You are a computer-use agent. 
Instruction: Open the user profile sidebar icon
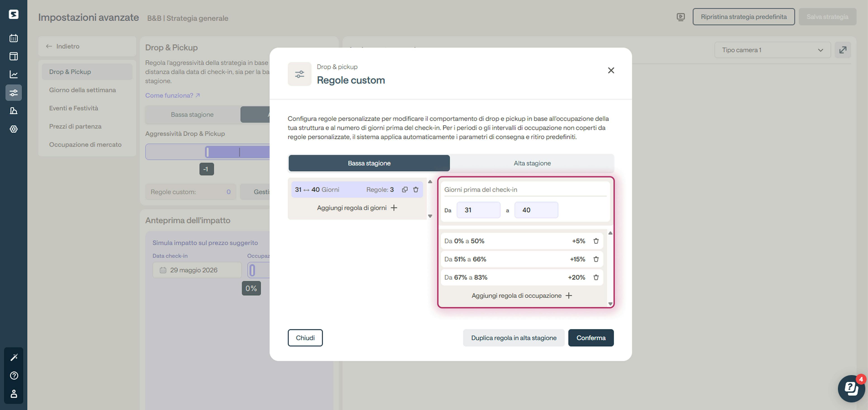[x=14, y=394]
